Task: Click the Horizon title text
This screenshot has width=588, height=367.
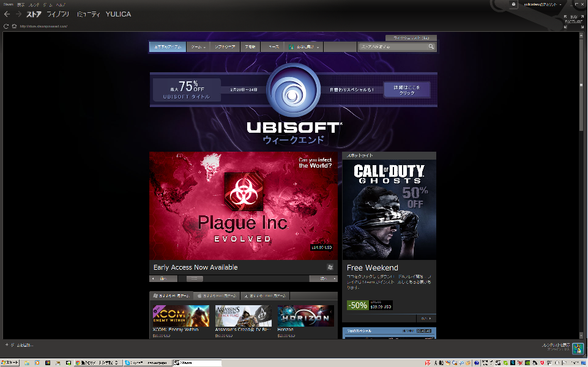Action: 285,330
